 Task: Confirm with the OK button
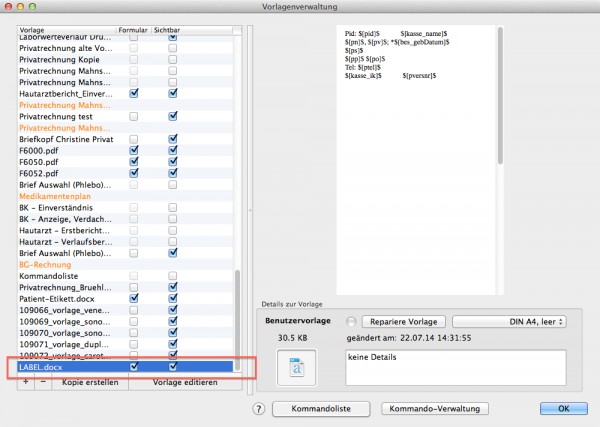(x=564, y=409)
